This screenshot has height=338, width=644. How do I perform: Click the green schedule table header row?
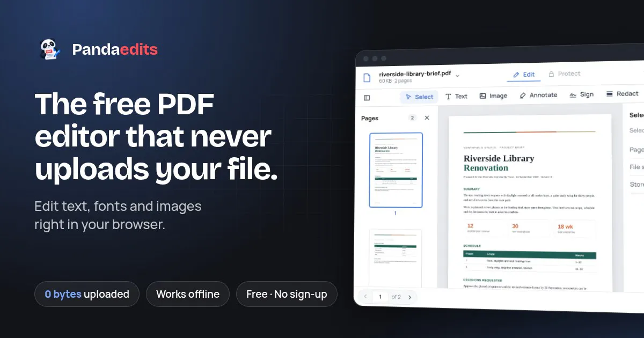(x=530, y=254)
